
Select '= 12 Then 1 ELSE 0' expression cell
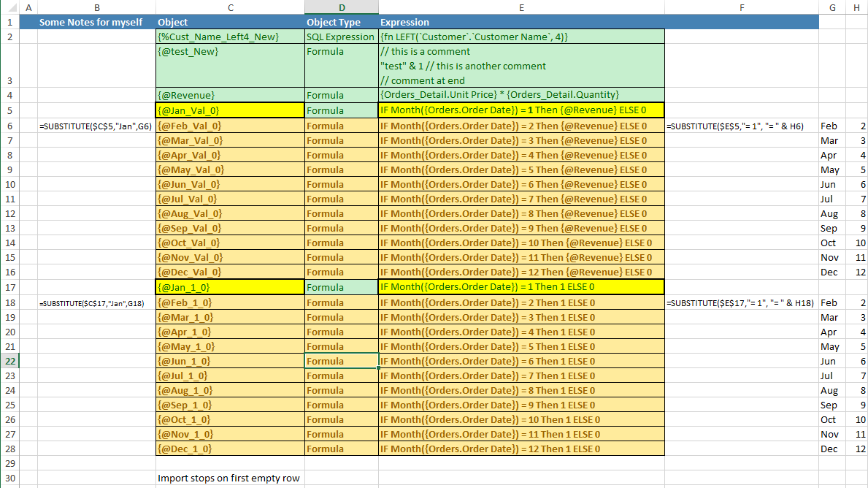click(521, 449)
